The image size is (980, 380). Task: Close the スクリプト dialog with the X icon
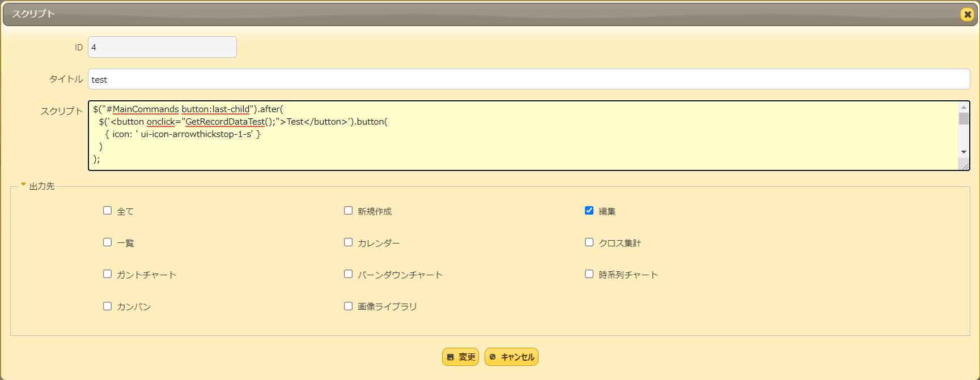coord(967,14)
